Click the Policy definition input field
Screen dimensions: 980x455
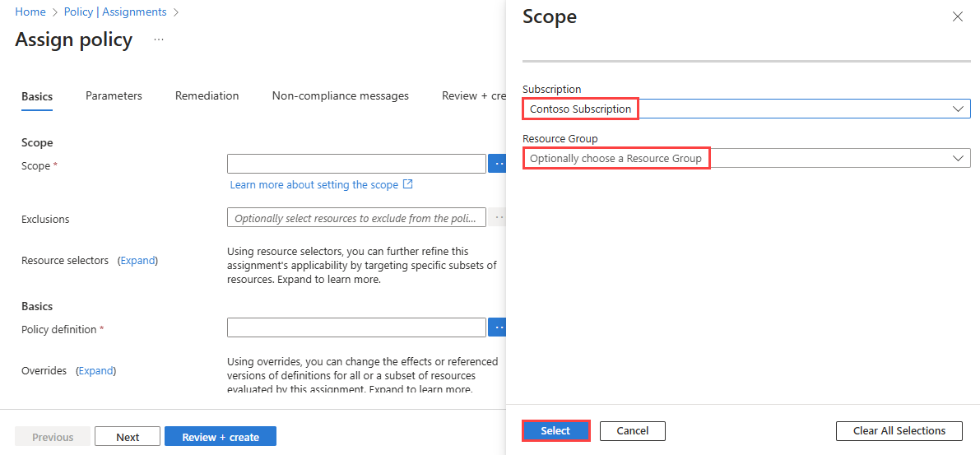tap(356, 327)
